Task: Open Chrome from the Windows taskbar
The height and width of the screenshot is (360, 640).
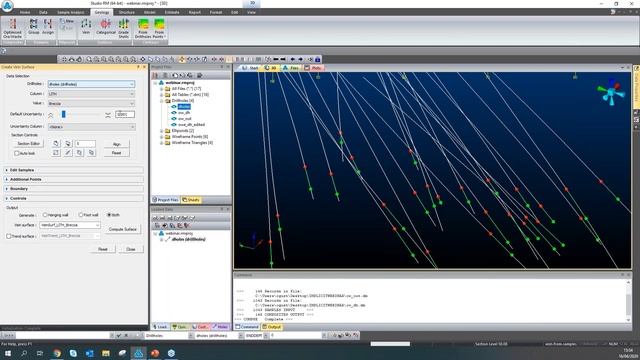Action: point(57,353)
